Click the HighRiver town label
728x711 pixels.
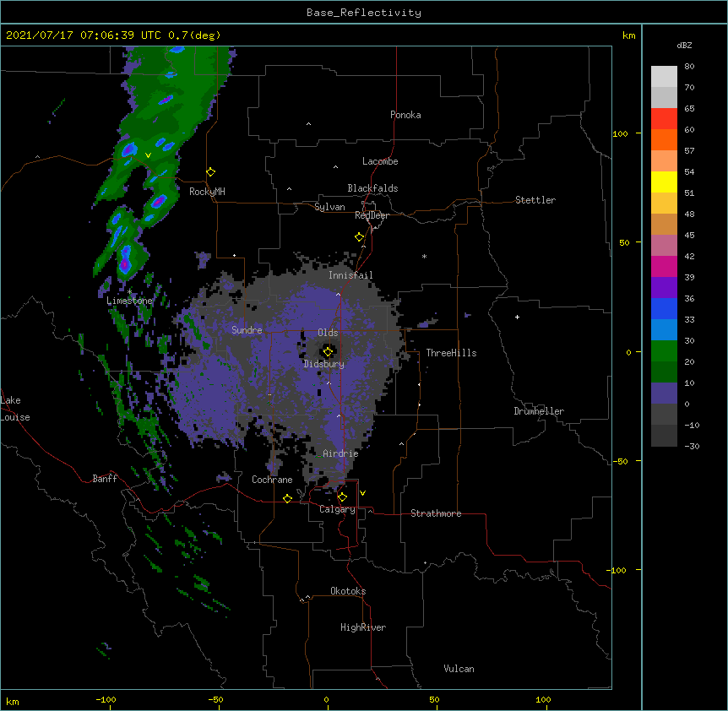coord(363,627)
